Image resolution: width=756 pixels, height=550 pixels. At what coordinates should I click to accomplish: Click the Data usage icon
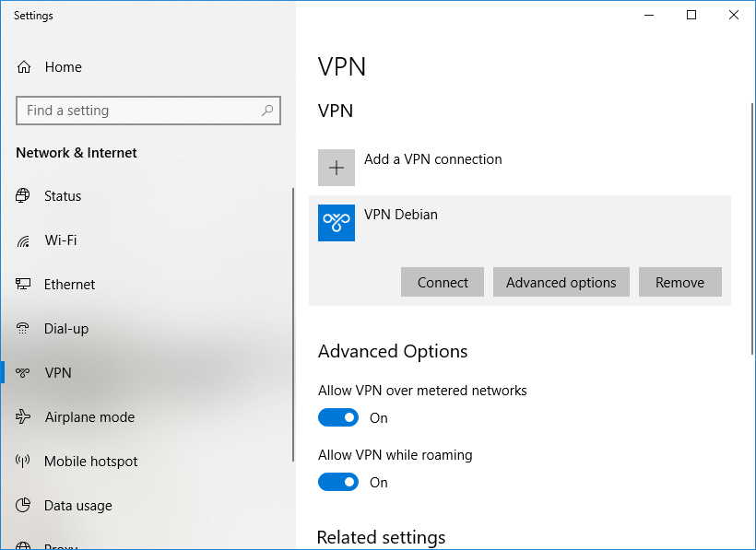pos(23,506)
